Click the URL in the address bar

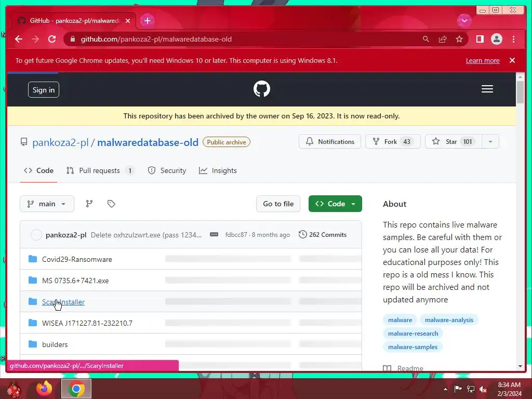[x=156, y=39]
